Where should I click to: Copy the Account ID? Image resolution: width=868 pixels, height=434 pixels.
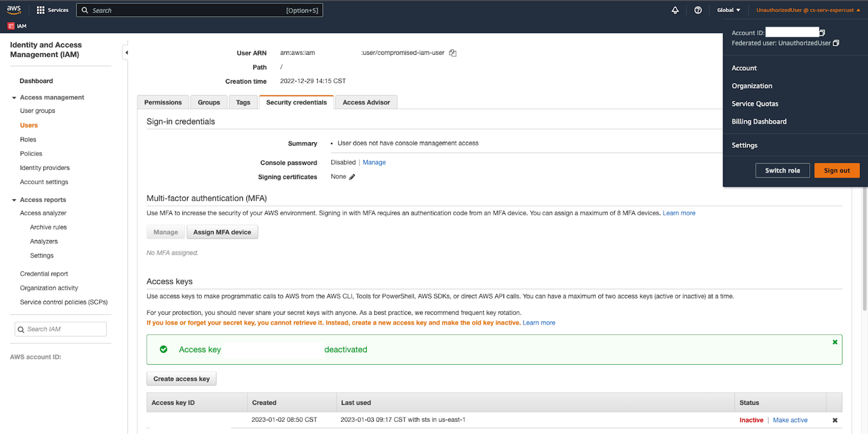[822, 33]
